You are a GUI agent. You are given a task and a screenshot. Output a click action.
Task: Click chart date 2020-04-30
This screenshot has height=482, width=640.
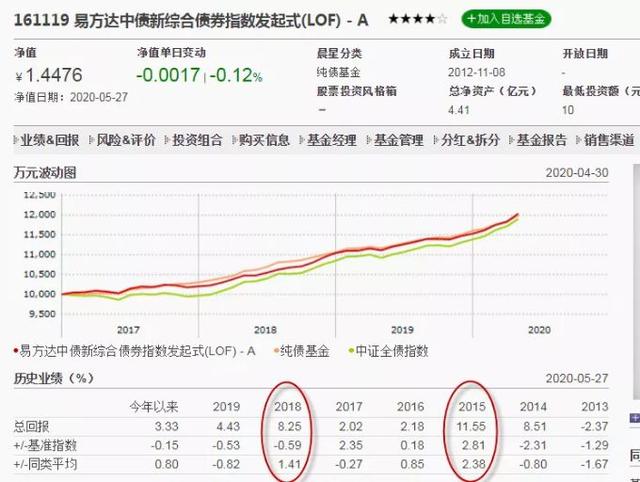tap(577, 173)
